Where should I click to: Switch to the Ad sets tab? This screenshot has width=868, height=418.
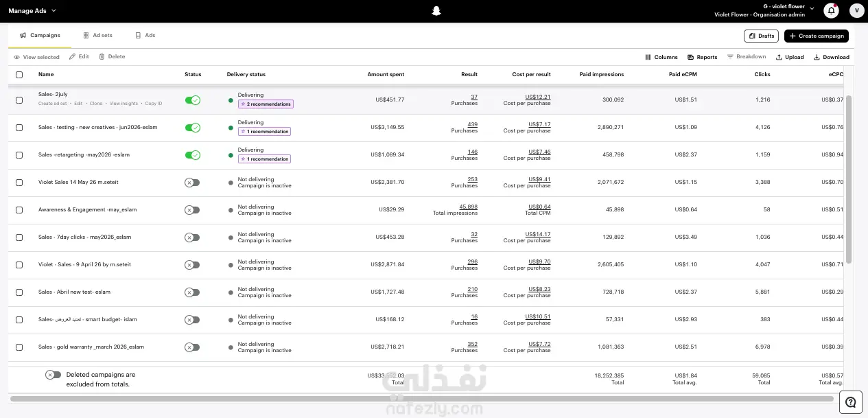[97, 35]
